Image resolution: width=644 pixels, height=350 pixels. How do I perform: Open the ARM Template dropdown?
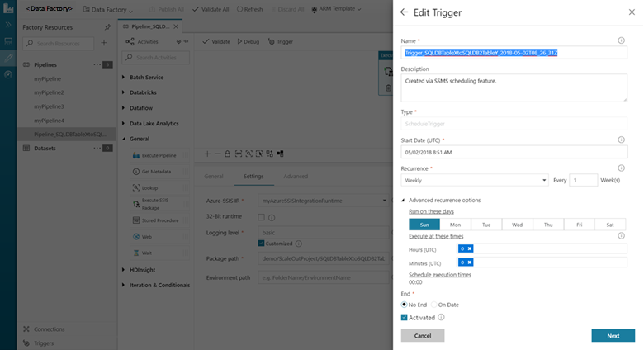[x=336, y=9]
